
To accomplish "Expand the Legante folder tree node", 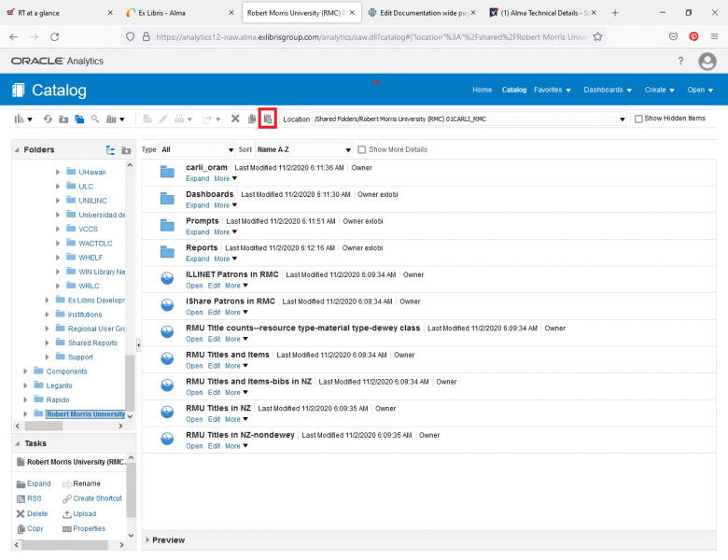I will coord(25,385).
